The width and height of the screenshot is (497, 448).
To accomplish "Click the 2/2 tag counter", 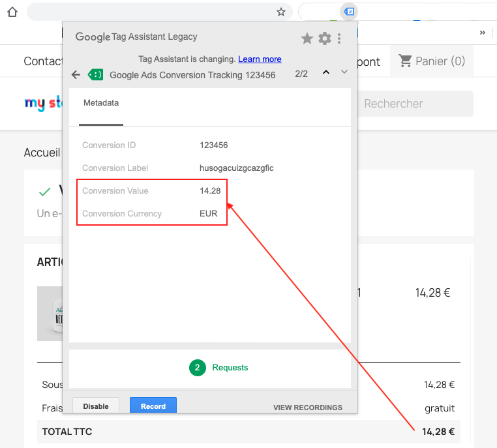I will (301, 74).
